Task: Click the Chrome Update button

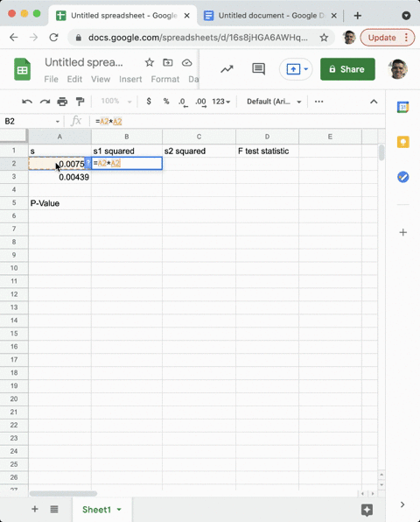Action: tap(387, 38)
